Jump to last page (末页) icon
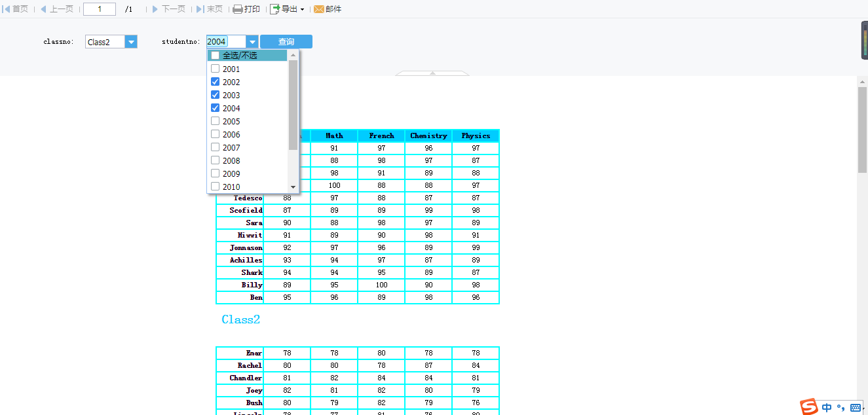Screen dimensions: 868x415 (x=200, y=9)
